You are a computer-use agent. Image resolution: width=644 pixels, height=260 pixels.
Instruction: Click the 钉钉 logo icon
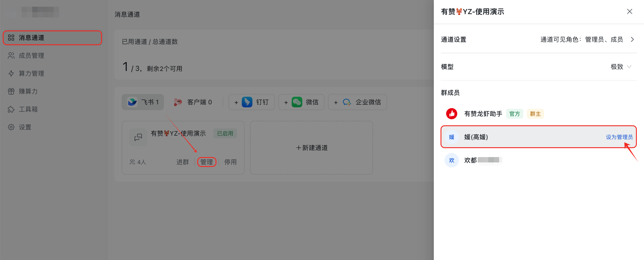coord(247,102)
